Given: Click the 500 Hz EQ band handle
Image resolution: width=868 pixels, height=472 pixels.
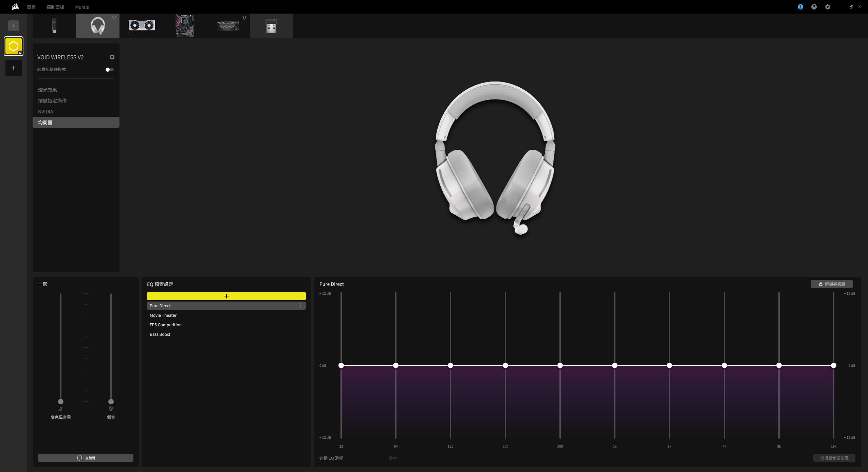Looking at the screenshot, I should 560,365.
